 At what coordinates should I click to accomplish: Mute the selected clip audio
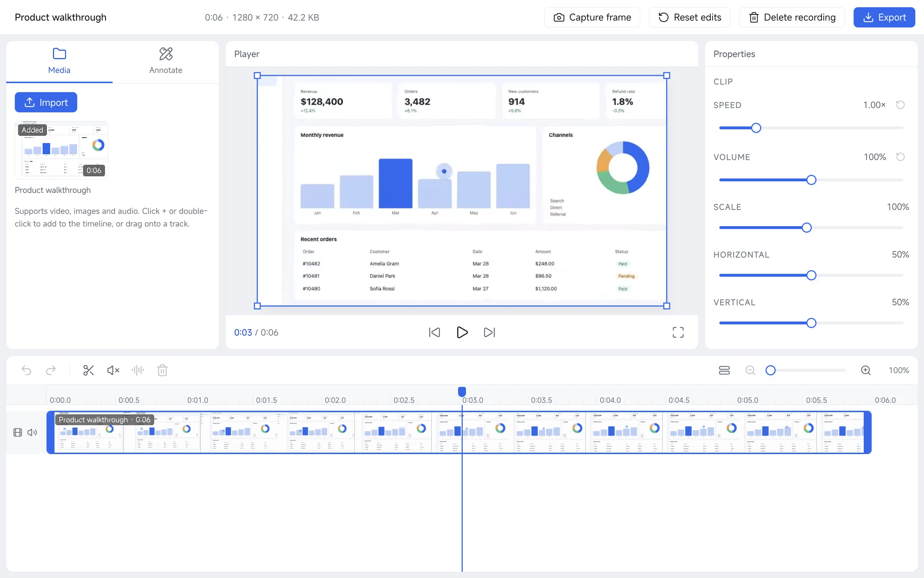point(113,370)
